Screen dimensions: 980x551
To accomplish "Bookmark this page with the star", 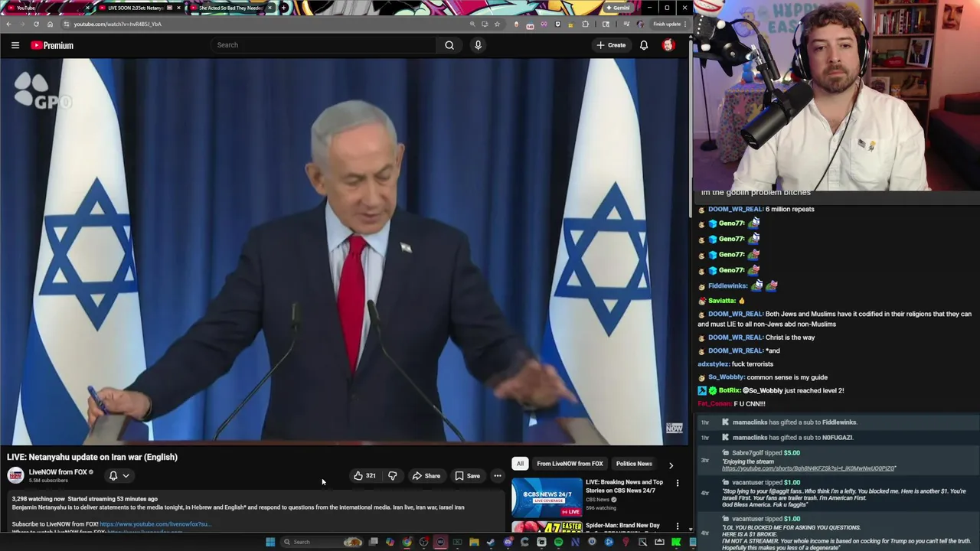I will [497, 24].
